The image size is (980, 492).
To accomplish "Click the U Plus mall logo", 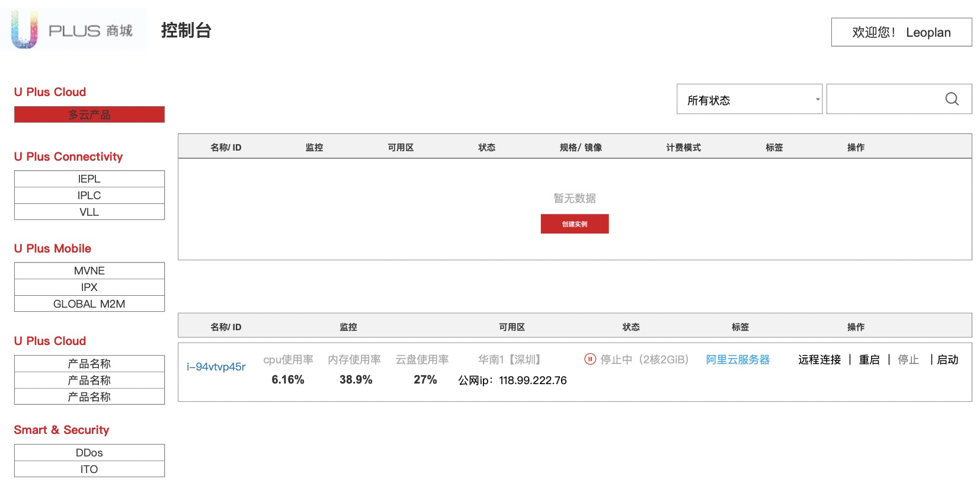I will click(73, 30).
